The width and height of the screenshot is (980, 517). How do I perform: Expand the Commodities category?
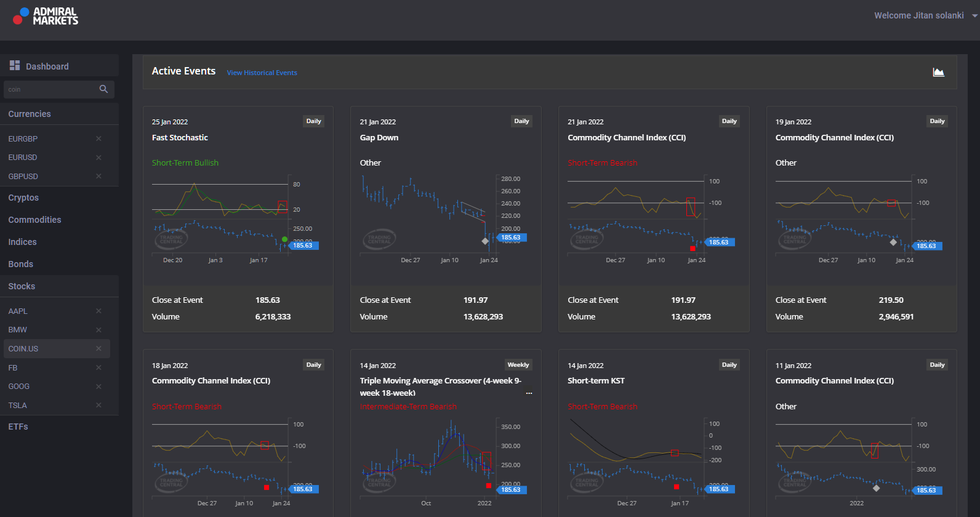click(34, 220)
